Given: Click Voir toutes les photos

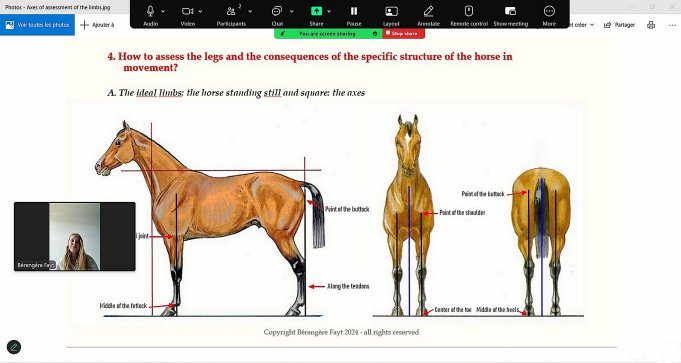Looking at the screenshot, I should point(37,25).
